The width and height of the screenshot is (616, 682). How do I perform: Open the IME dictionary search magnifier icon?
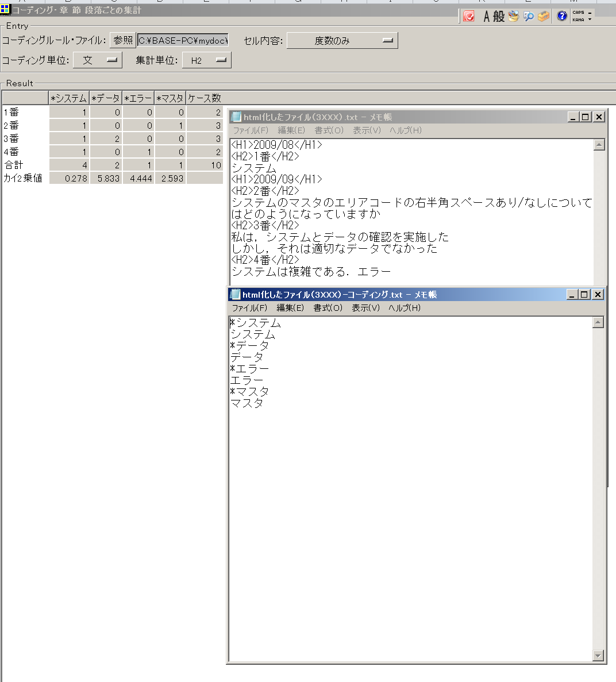click(529, 17)
